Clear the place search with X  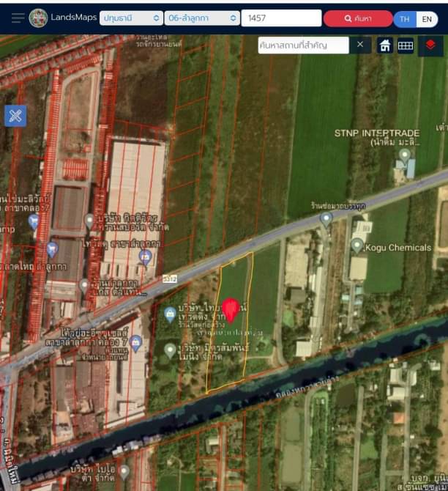(360, 45)
